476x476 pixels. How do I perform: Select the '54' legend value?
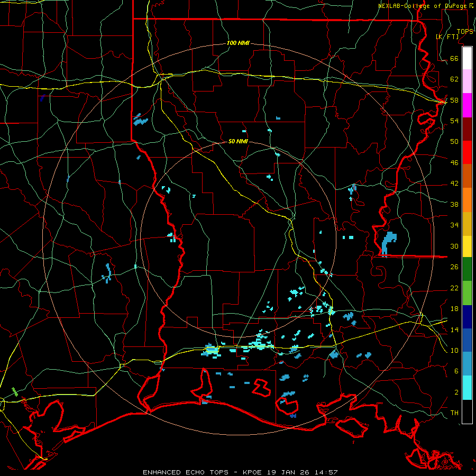[454, 121]
